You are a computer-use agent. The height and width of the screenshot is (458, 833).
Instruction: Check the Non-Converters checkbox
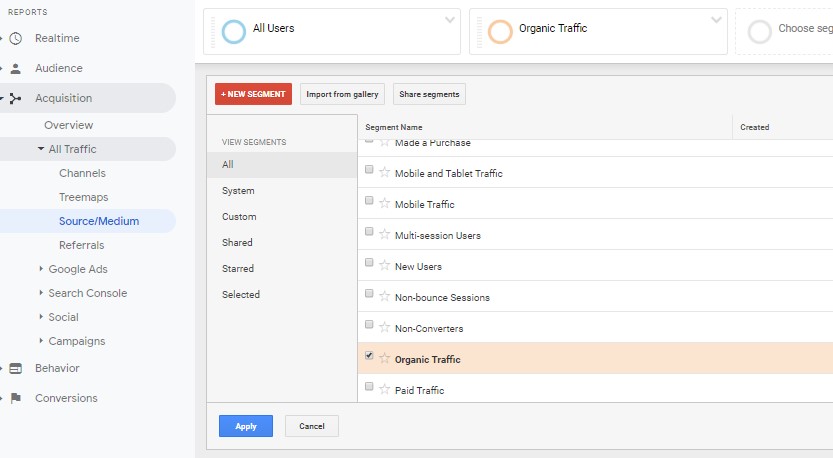pos(369,325)
